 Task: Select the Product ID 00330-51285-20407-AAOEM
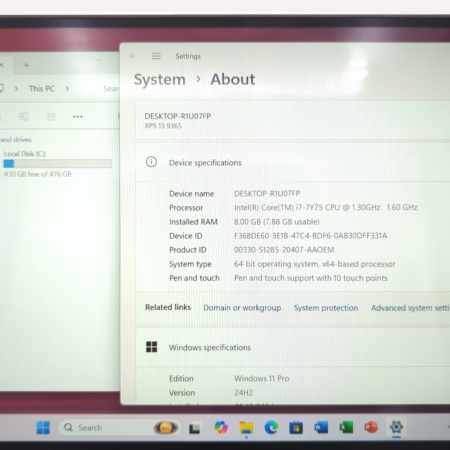click(284, 250)
